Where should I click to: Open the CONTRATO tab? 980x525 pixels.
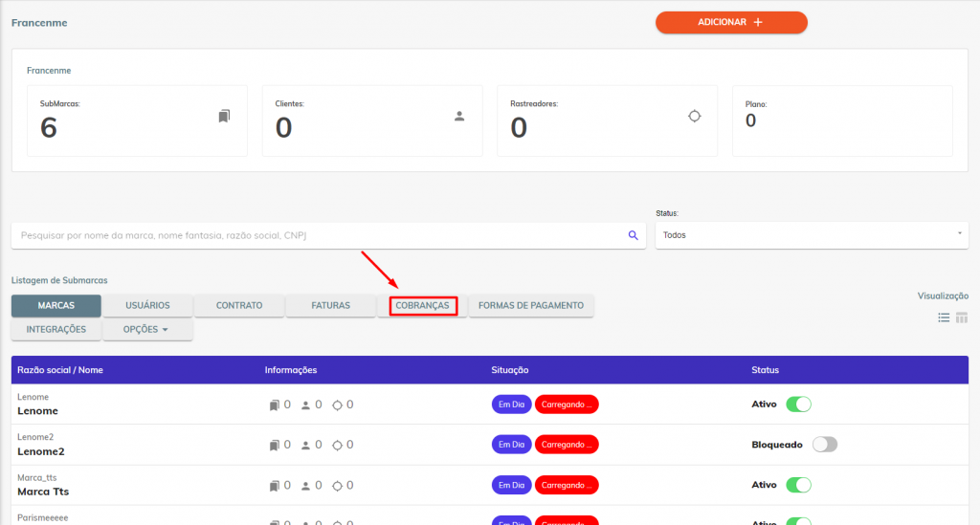pos(239,305)
